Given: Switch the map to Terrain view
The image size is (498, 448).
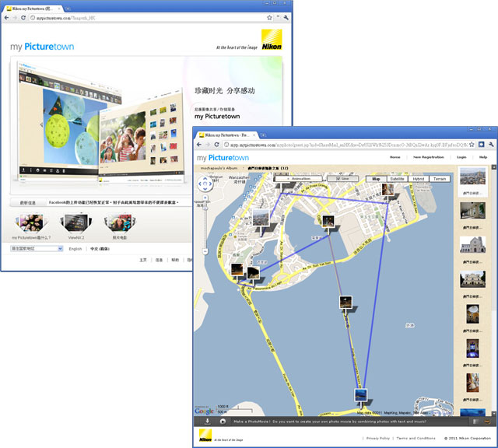Looking at the screenshot, I should pos(440,179).
